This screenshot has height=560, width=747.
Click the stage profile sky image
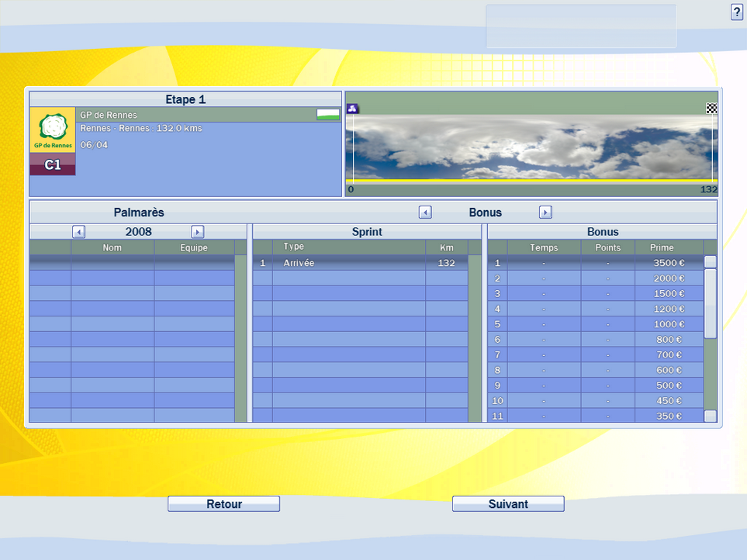click(531, 147)
